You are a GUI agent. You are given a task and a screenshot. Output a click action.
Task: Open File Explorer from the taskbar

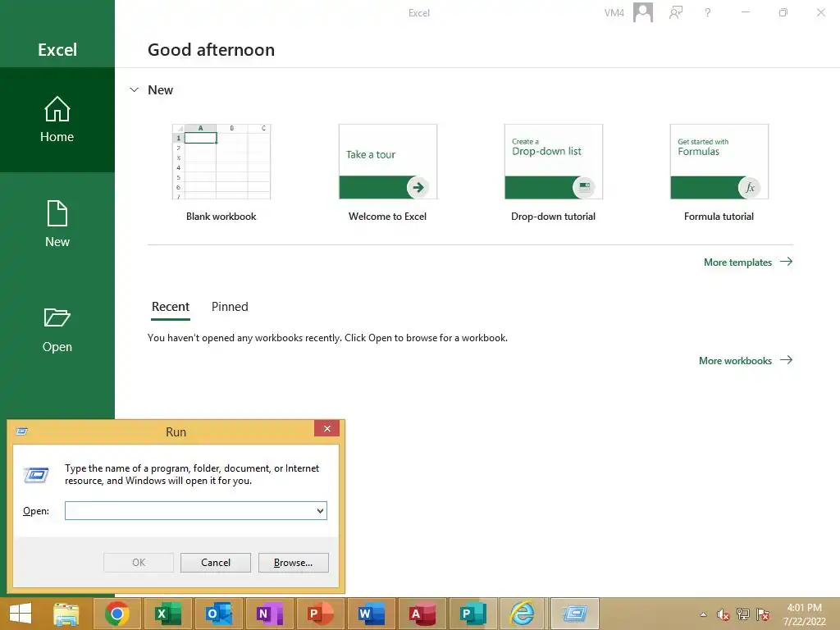click(66, 614)
